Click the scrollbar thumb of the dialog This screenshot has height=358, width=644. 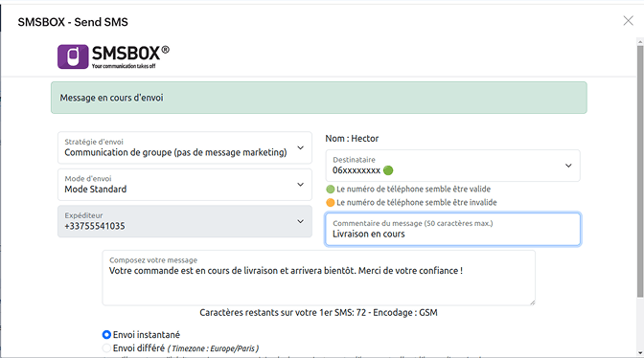(x=640, y=171)
